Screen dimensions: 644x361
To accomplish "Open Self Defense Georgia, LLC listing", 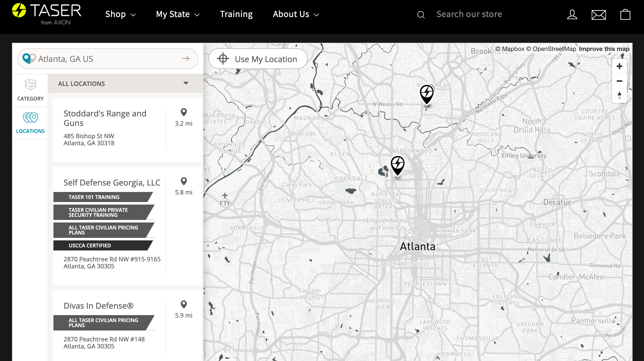I will click(x=112, y=183).
